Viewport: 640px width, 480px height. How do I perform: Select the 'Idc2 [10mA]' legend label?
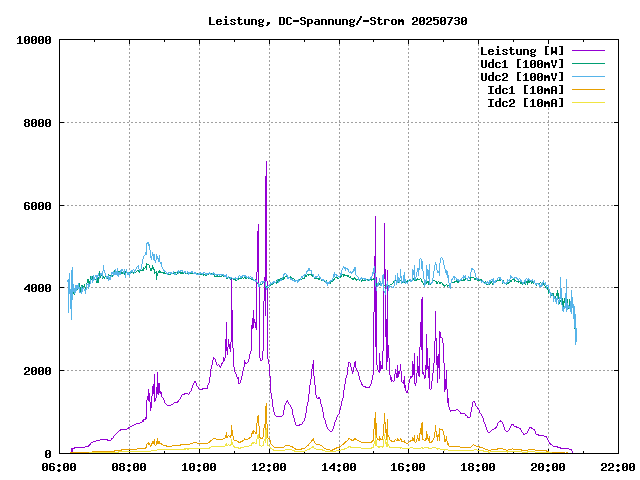525,103
